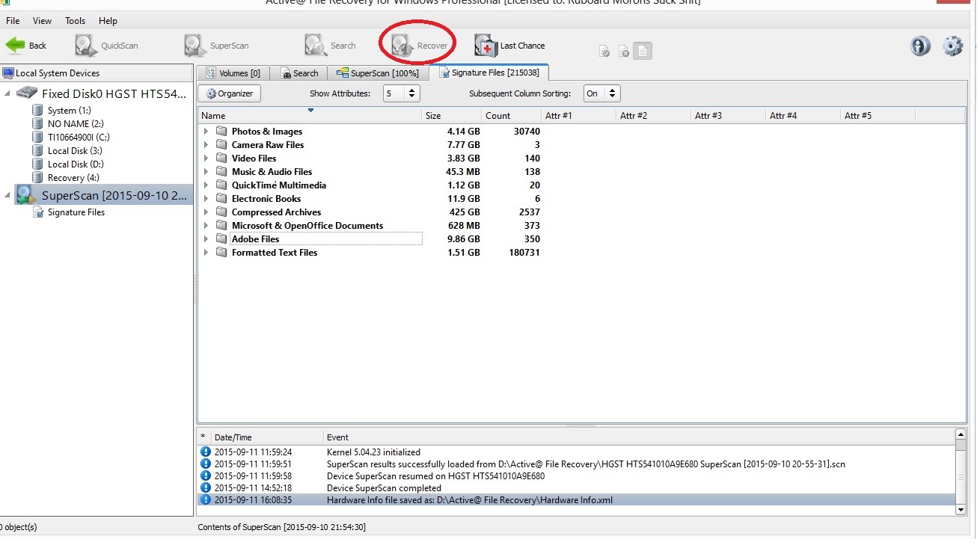Expand Camera Raw Files folder

click(206, 145)
